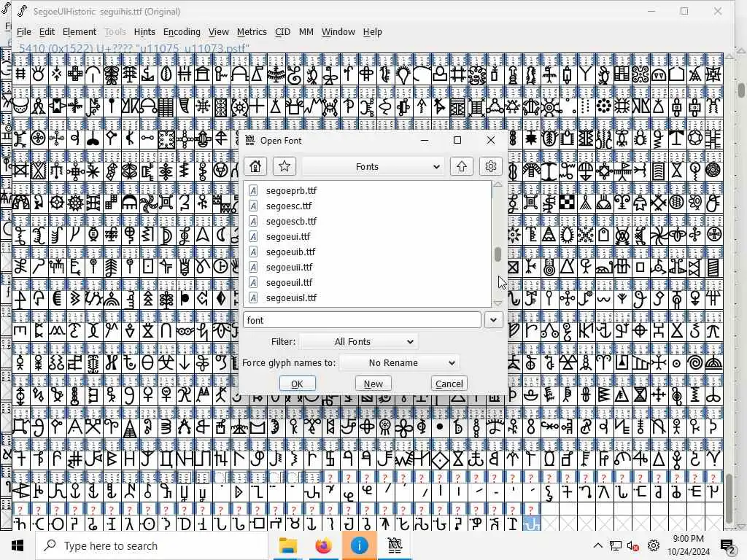The width and height of the screenshot is (747, 560).
Task: Open the Encoding menu
Action: coord(182,32)
